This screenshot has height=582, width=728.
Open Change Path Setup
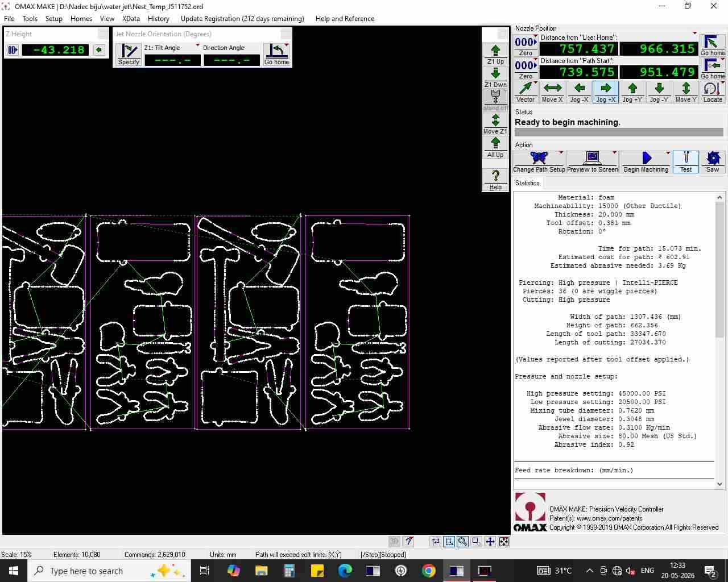539,162
